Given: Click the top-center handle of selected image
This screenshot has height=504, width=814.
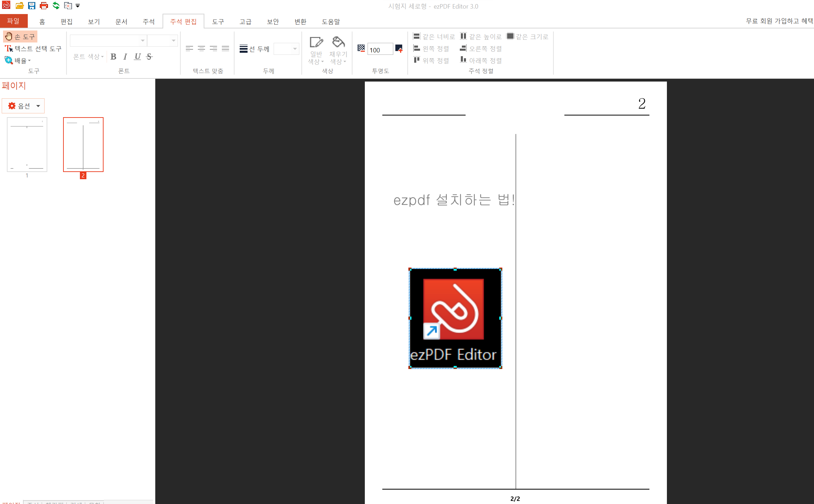Looking at the screenshot, I should 455,269.
